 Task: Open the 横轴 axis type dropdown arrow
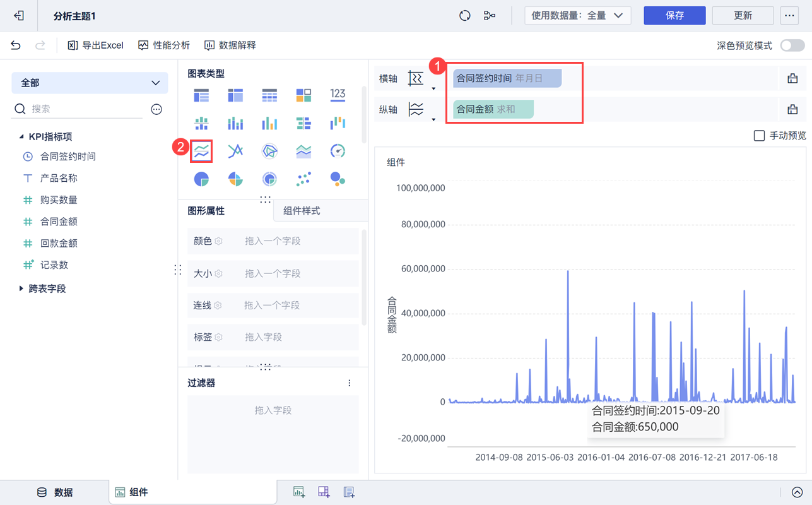[x=433, y=89]
